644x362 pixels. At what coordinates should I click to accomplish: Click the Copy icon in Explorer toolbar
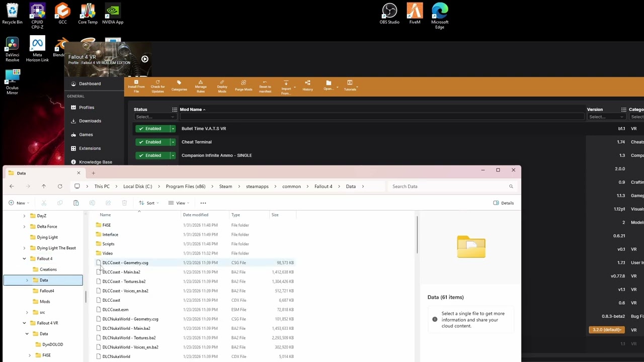(60, 203)
